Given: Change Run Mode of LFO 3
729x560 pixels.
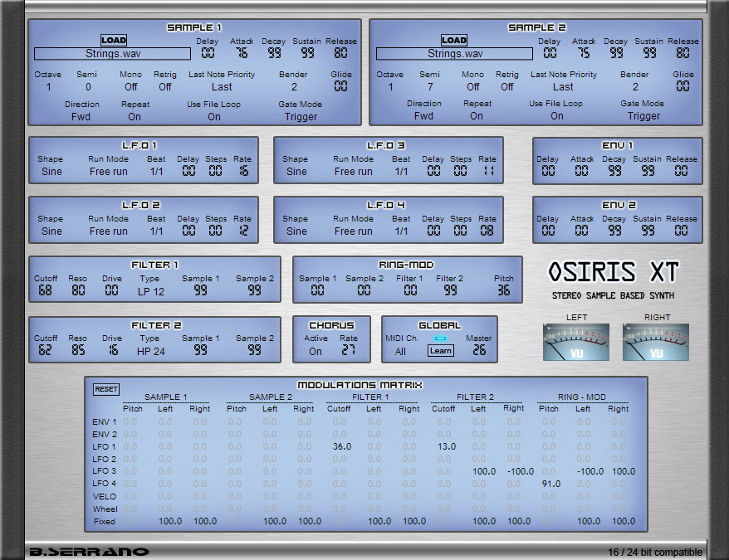Looking at the screenshot, I should 353,171.
